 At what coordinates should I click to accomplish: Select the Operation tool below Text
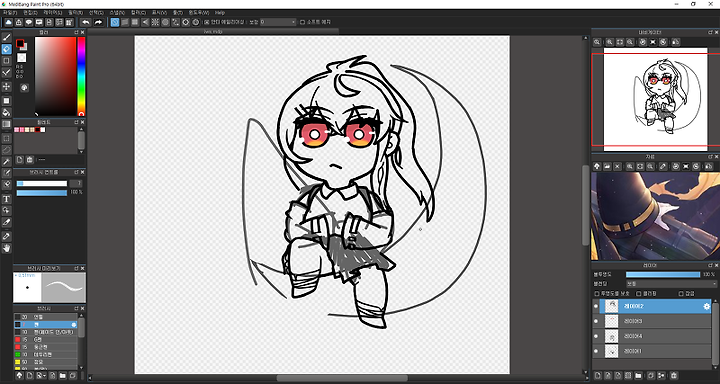[x=6, y=210]
